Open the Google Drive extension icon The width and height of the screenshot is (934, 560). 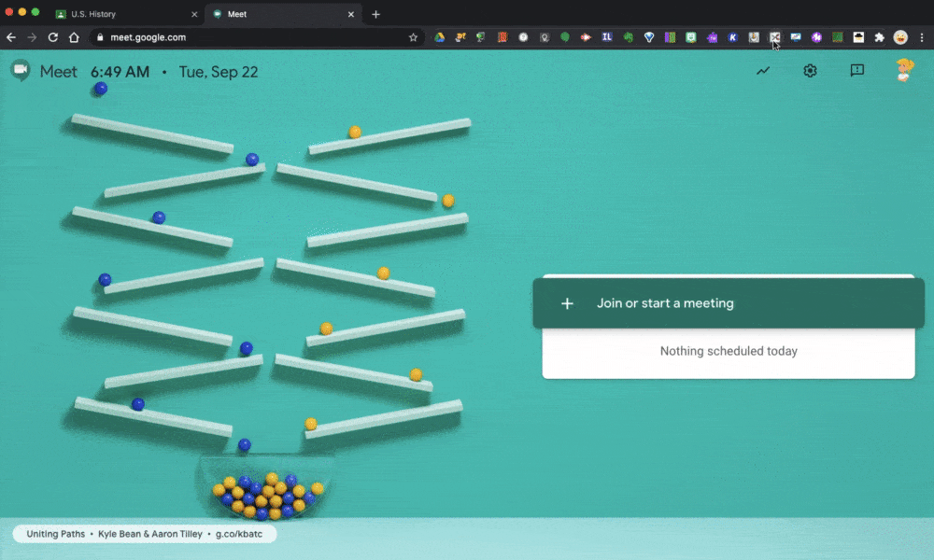click(x=440, y=37)
